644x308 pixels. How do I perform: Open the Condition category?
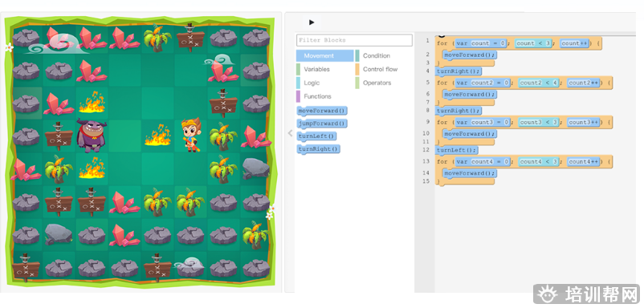click(x=377, y=56)
